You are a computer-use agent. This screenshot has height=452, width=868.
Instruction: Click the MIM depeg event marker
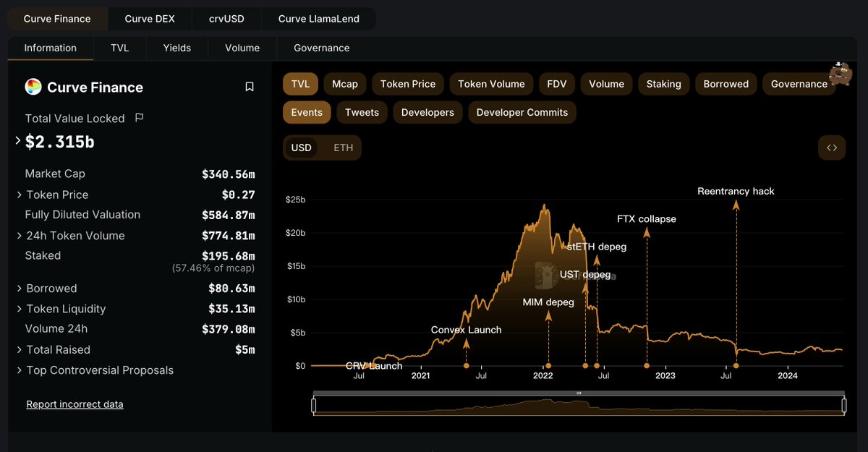[x=548, y=366]
